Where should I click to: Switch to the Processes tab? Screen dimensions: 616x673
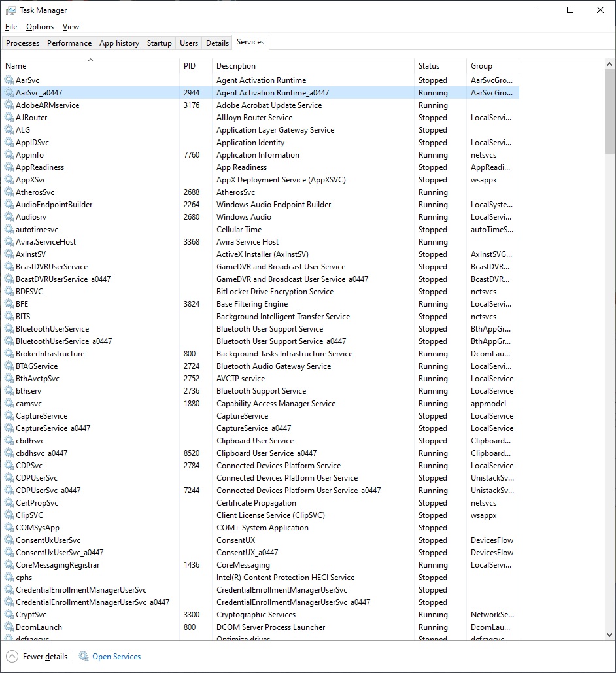(22, 43)
